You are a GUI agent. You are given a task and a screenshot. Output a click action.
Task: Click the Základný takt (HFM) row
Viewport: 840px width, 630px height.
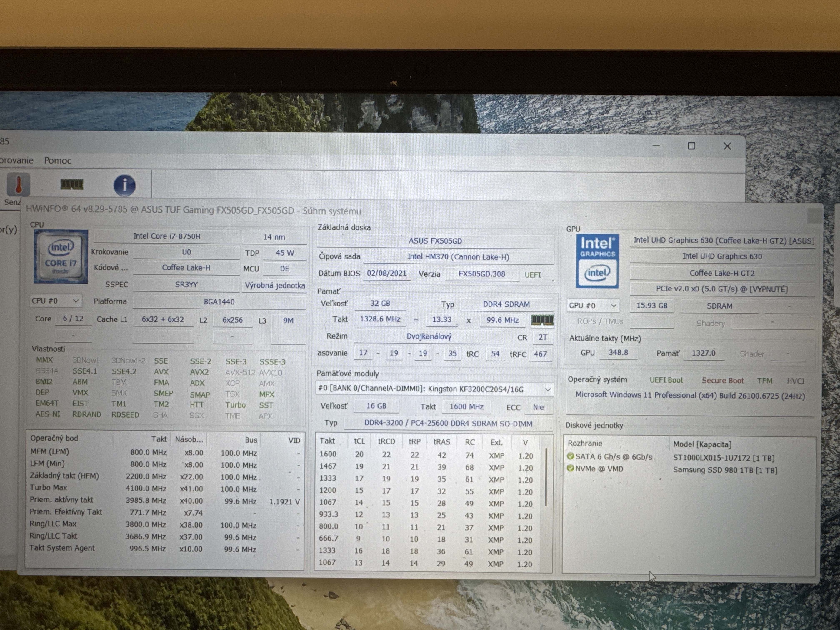tap(165, 476)
